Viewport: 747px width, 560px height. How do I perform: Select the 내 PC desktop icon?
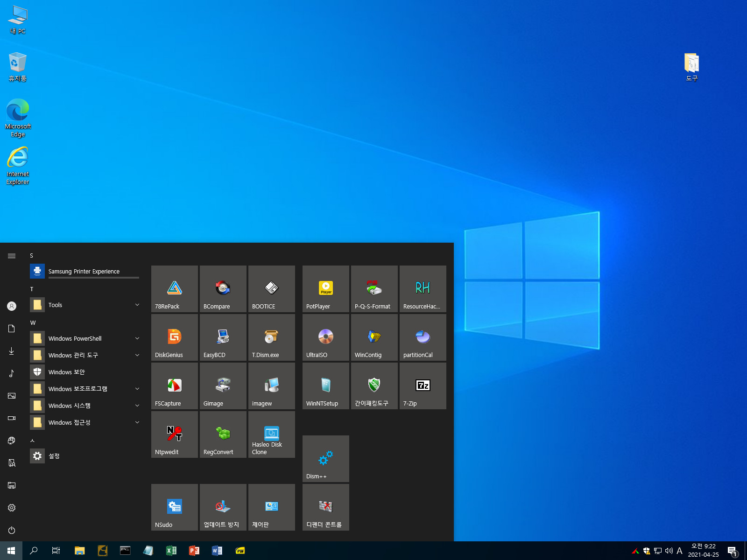(18, 20)
